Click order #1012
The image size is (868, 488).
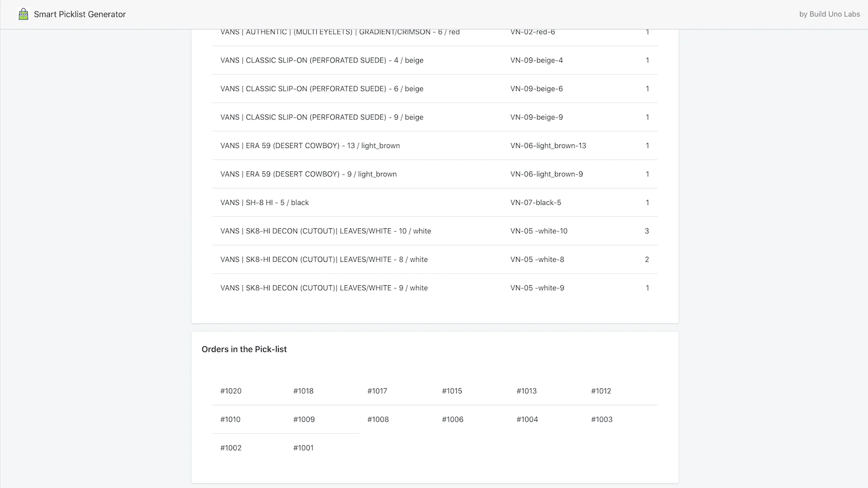click(601, 391)
